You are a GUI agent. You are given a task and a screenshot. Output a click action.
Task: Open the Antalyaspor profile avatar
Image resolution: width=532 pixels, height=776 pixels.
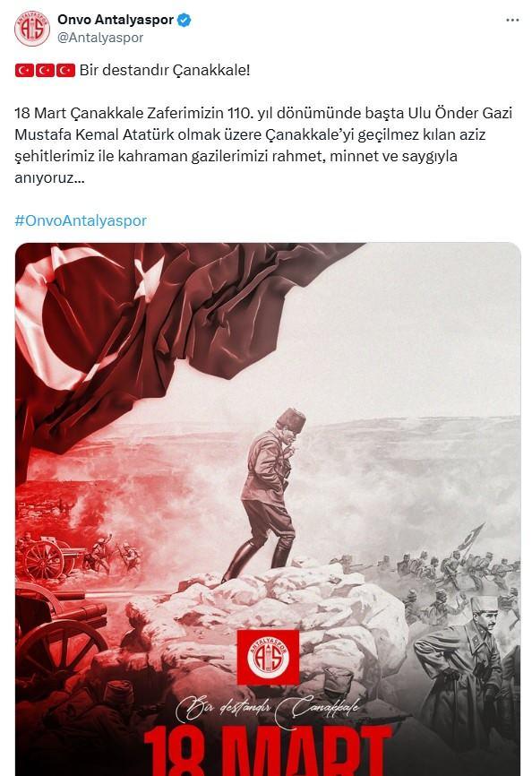[32, 29]
